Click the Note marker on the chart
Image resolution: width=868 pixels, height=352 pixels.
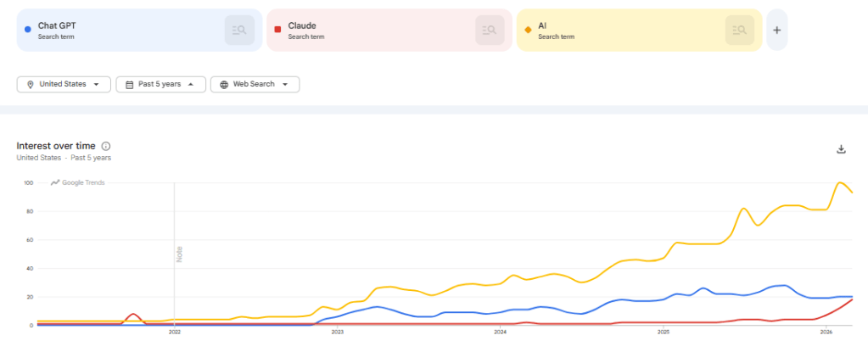tap(179, 254)
